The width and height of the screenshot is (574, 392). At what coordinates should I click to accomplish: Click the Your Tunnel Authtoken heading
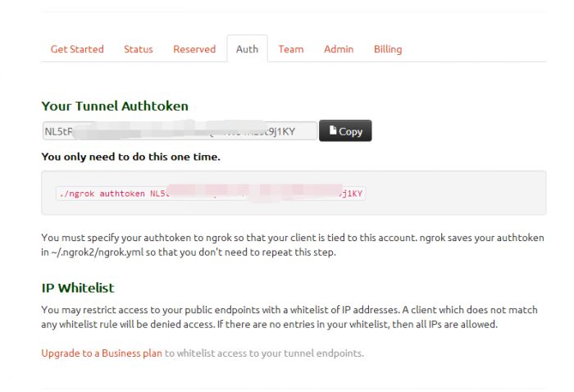(115, 106)
